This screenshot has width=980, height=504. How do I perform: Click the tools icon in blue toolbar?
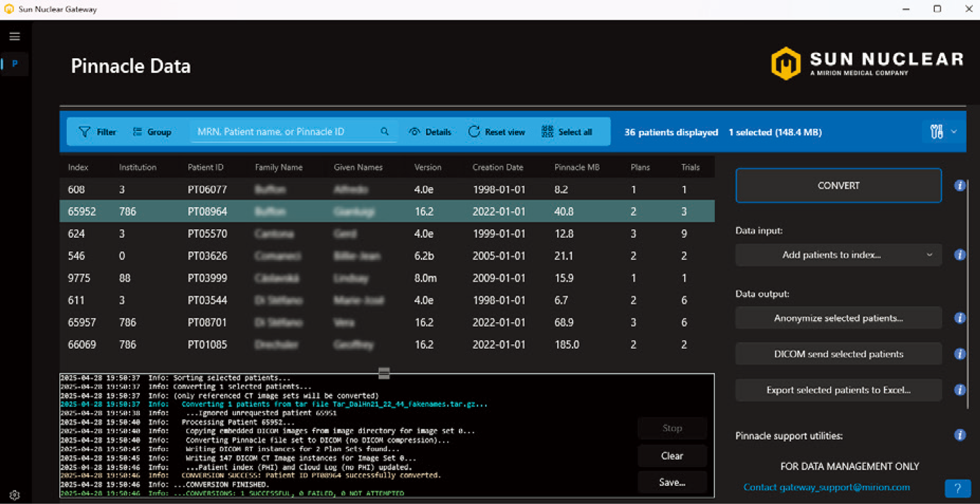click(936, 132)
